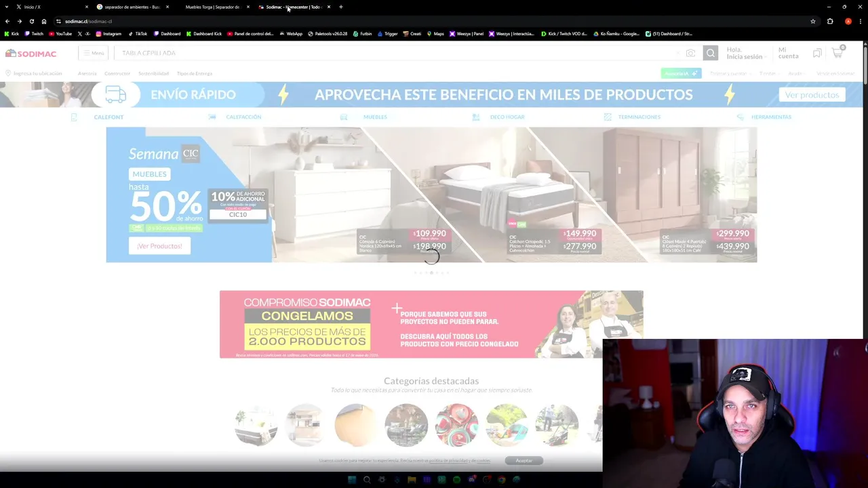Accept cookies with the Aceptar button
The width and height of the screenshot is (868, 488).
[524, 461]
